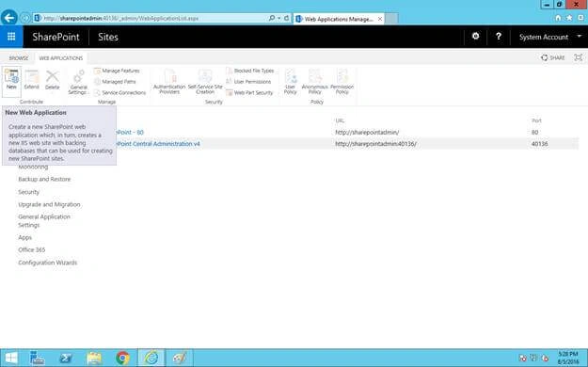Screen dimensions: 588x367
Task: Select SharePoint Central Administration v4 entry
Action: pyautogui.click(x=158, y=144)
